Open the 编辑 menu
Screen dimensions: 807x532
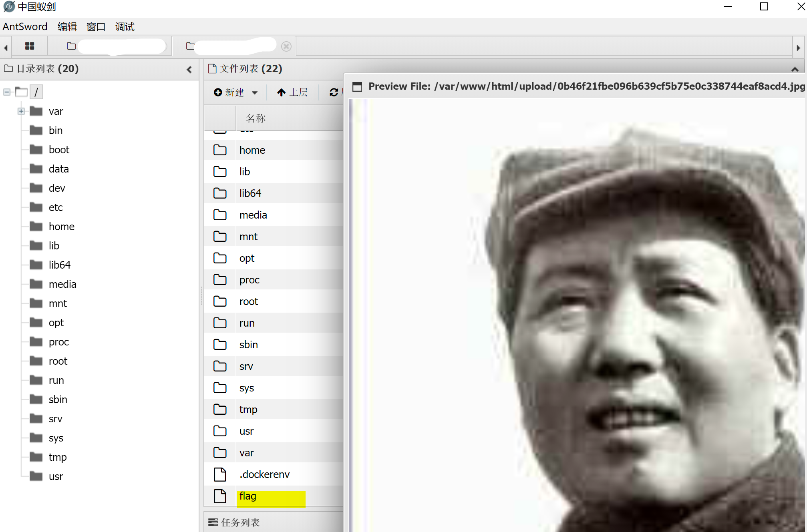[x=67, y=27]
